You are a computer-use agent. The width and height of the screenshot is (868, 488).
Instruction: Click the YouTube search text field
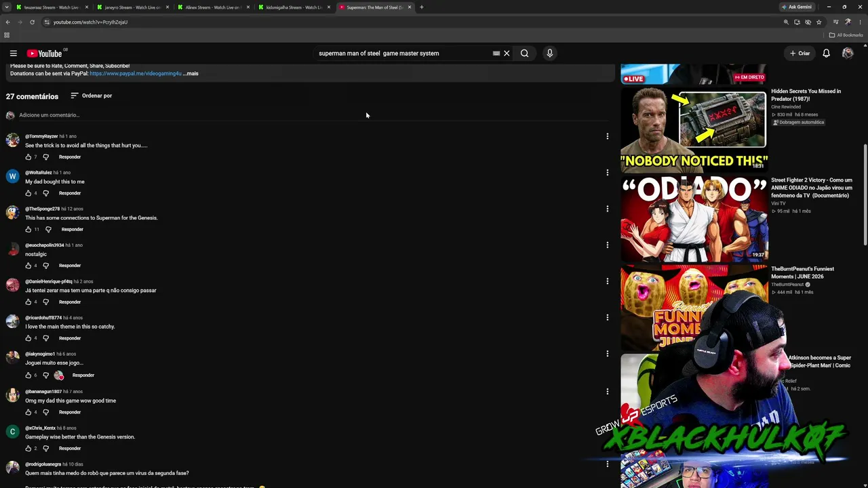(403, 54)
